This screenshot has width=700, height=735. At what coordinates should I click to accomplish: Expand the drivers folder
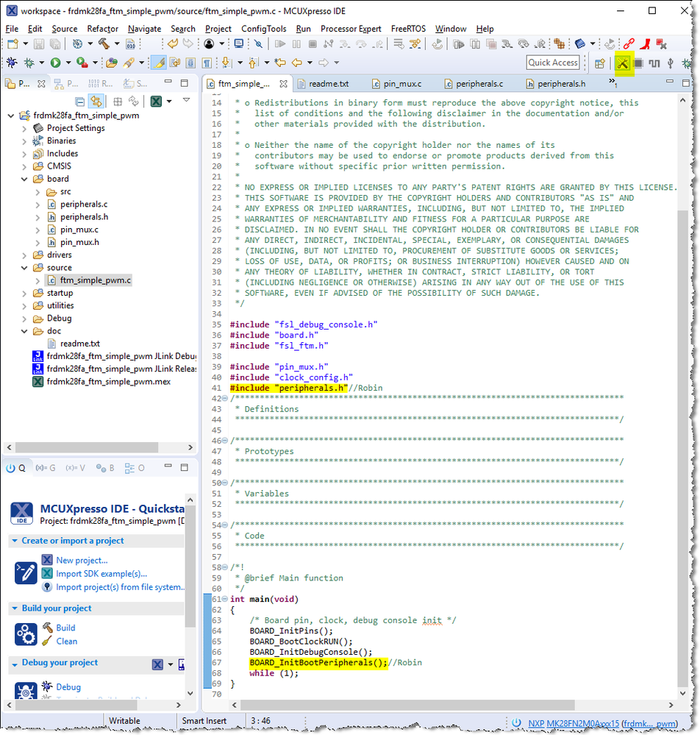click(24, 255)
